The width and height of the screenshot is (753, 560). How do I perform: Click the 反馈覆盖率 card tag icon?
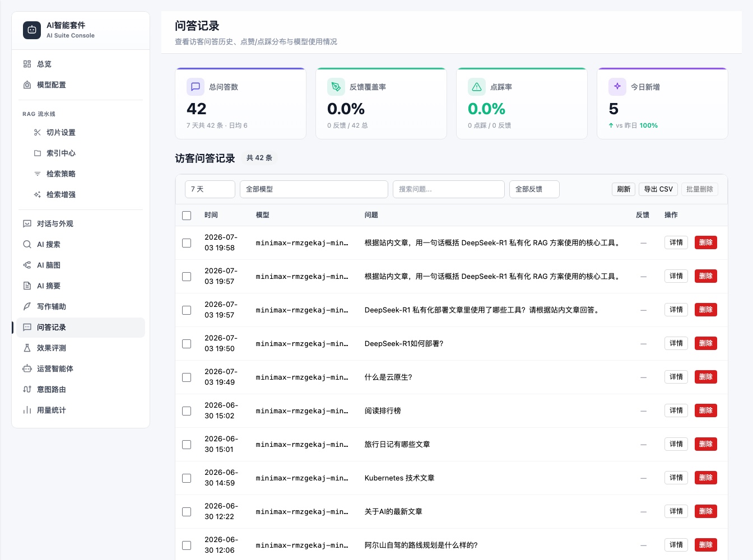pos(336,87)
